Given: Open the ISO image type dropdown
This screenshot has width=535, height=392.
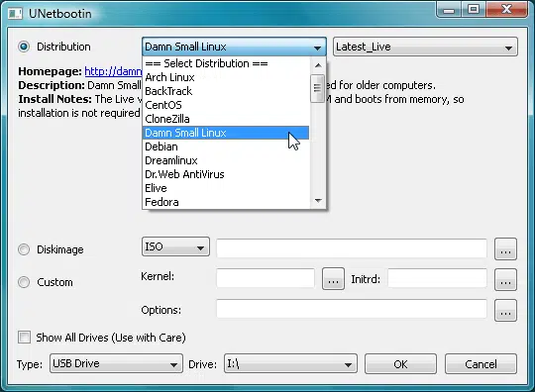Looking at the screenshot, I should [175, 246].
